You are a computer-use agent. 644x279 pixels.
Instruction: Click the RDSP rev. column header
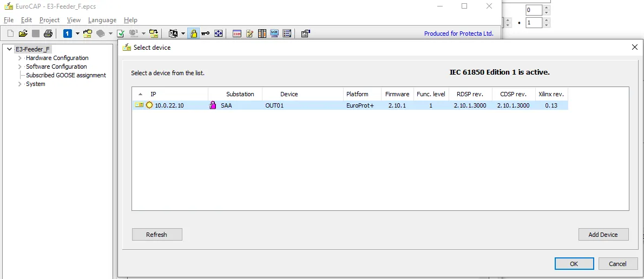(470, 94)
